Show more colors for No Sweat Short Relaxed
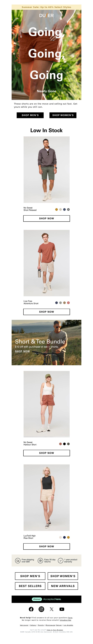The image size is (93, 644). (68, 210)
